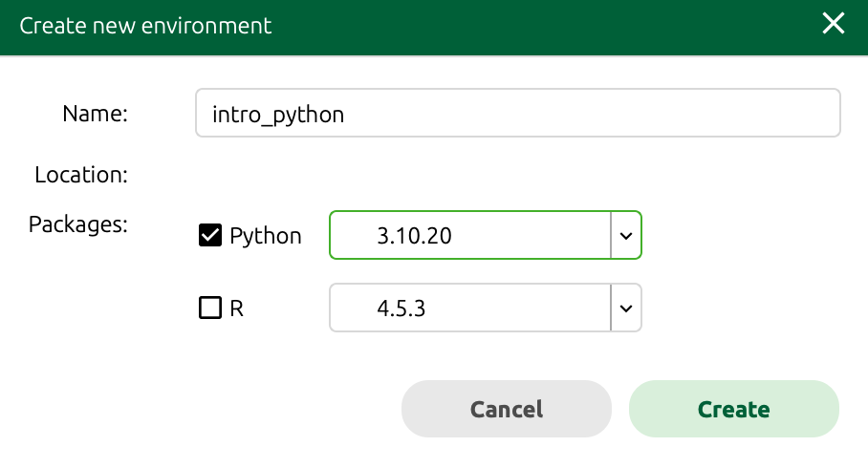Click the Packages: label
868x468 pixels.
tap(77, 224)
